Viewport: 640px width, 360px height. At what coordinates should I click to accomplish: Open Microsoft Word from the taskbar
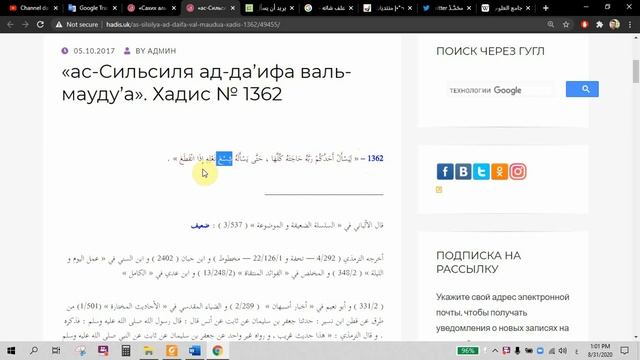195,351
